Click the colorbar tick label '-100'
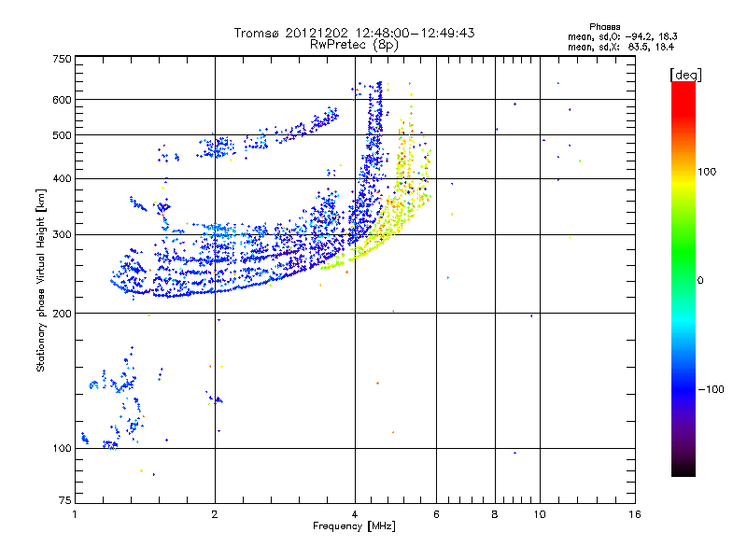 (x=712, y=389)
